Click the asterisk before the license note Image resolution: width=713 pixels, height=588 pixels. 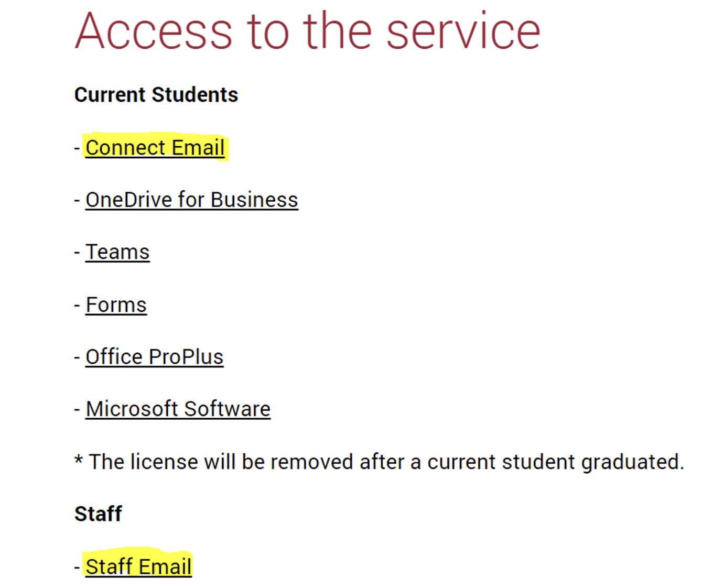79,460
